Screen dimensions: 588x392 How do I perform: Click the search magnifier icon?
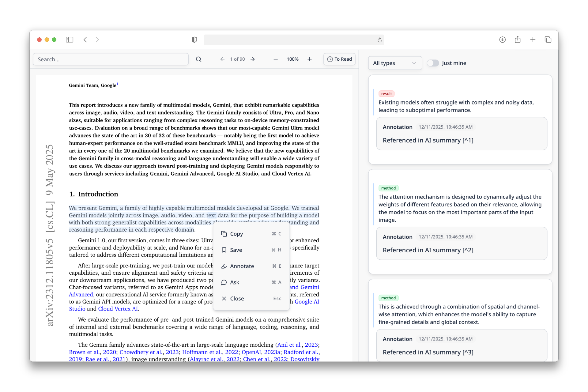198,59
